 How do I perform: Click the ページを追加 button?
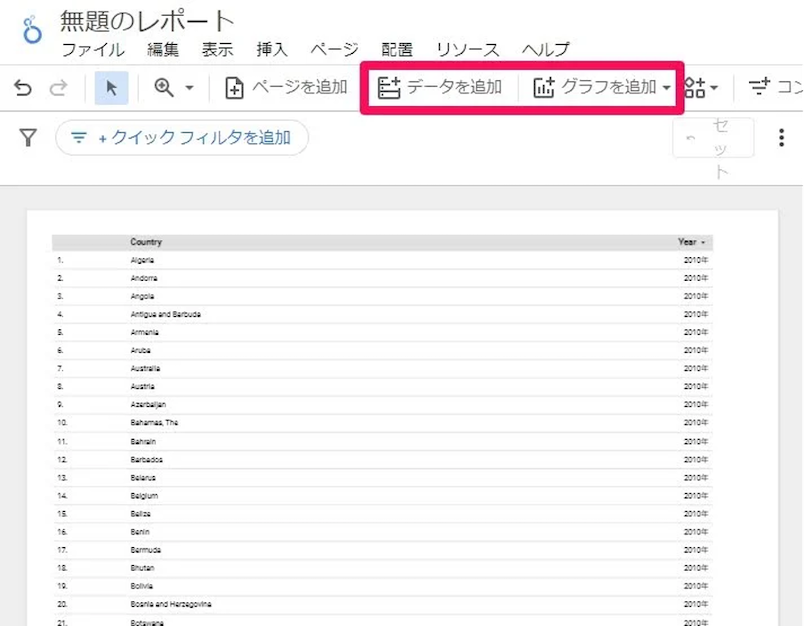coord(286,88)
